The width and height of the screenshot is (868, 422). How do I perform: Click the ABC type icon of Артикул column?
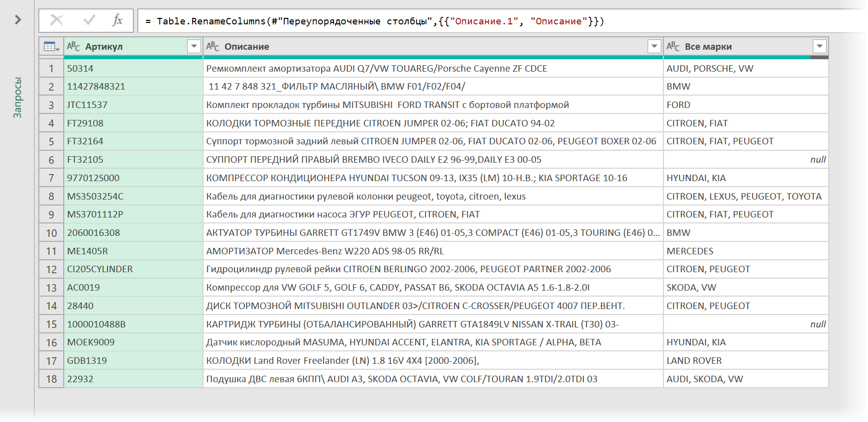(x=73, y=46)
